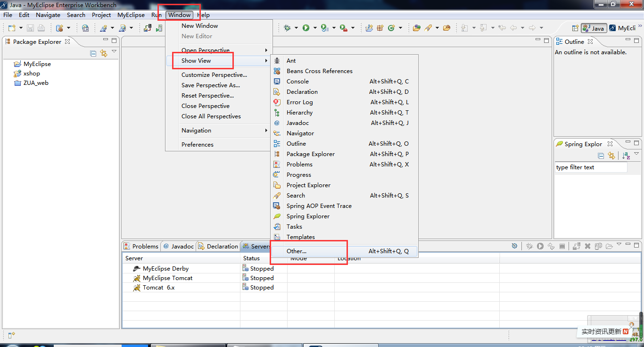Toggle Link with Editor in Package Explorer
The height and width of the screenshot is (347, 644).
[103, 53]
